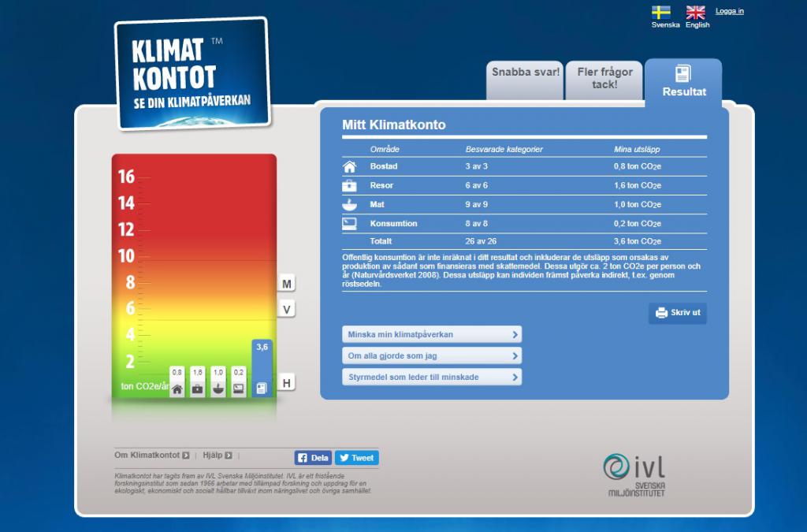The height and width of the screenshot is (532, 807).
Task: Click the Mitt Klimatkonto heading
Action: point(394,125)
